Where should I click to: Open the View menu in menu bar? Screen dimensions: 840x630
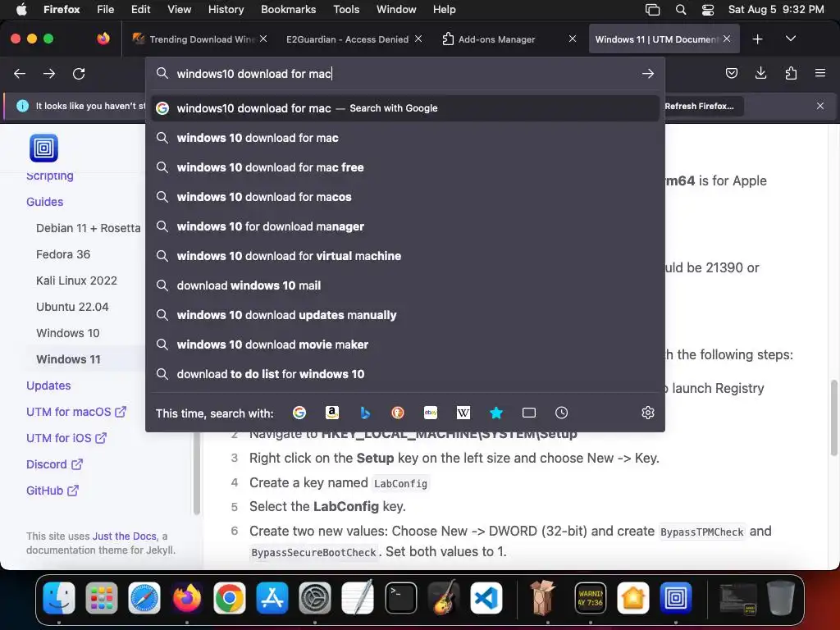(x=179, y=9)
